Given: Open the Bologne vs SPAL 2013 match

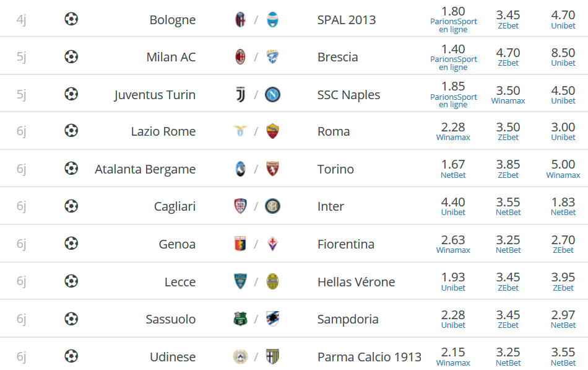Looking at the screenshot, I should point(294,19).
